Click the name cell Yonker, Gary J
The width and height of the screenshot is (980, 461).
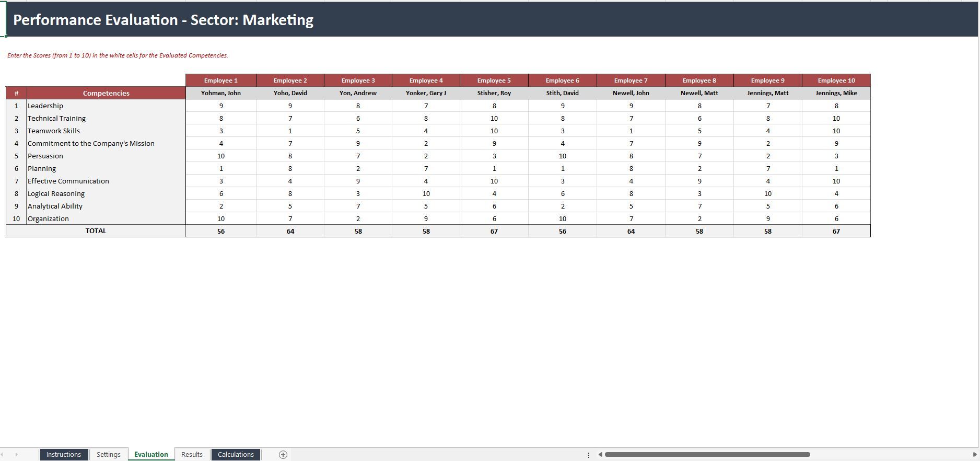click(x=426, y=93)
